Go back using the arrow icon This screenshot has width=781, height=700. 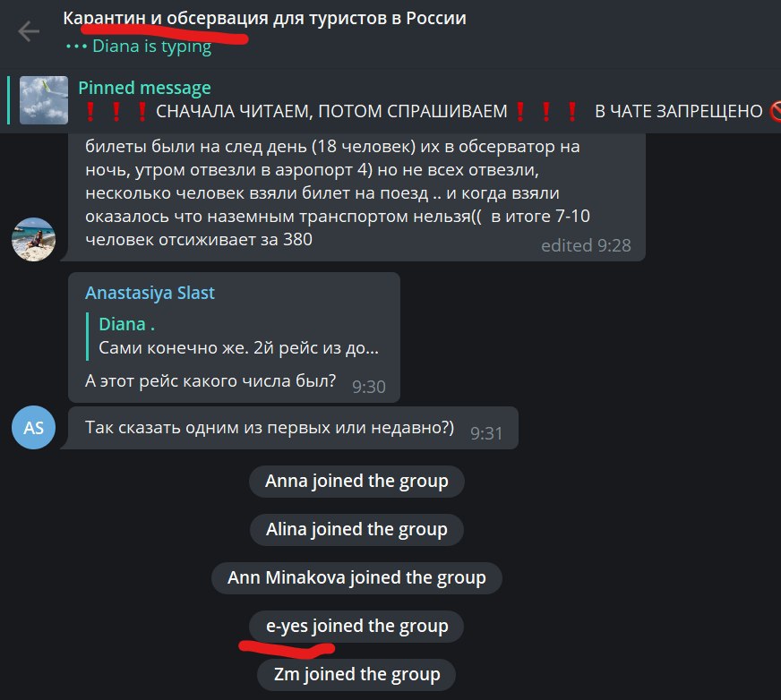click(29, 31)
